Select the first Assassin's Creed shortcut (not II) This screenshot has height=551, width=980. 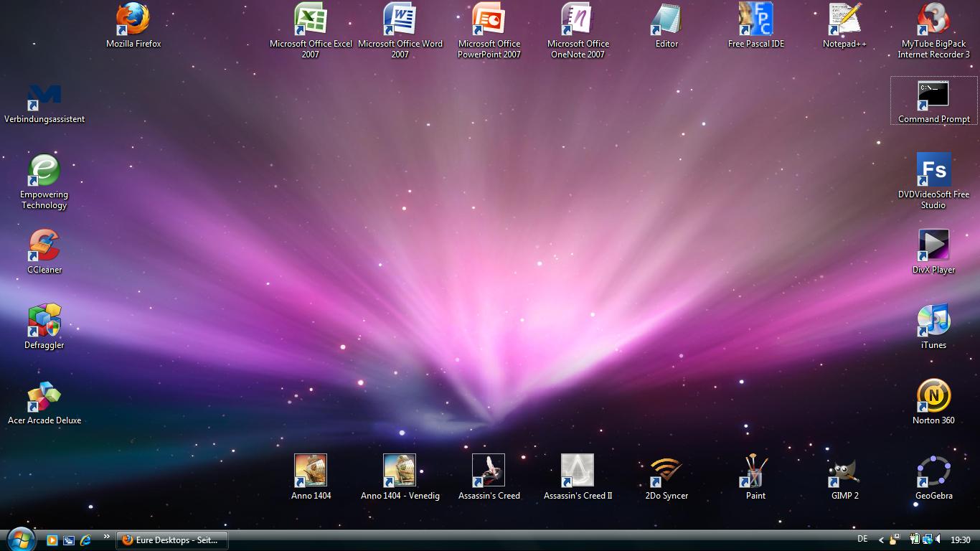point(489,478)
